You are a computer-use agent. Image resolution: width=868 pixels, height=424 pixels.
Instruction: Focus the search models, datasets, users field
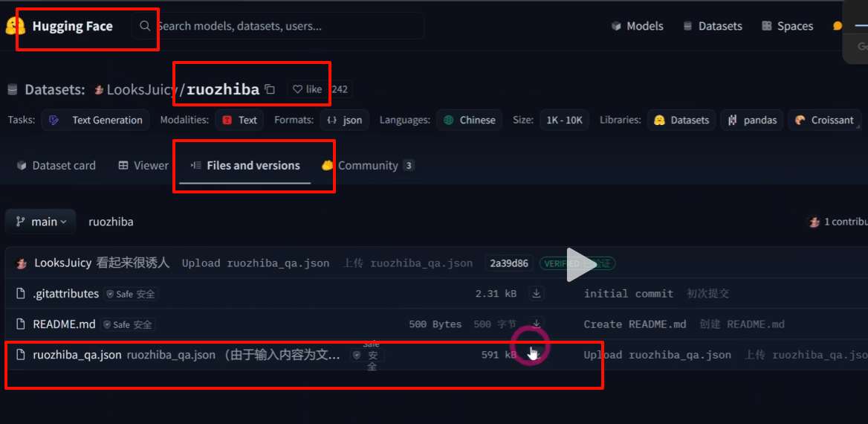(x=278, y=26)
